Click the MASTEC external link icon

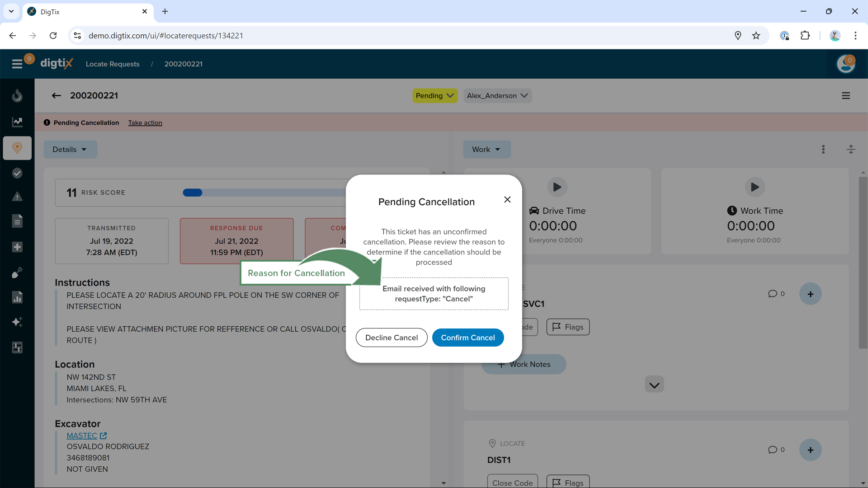point(104,436)
